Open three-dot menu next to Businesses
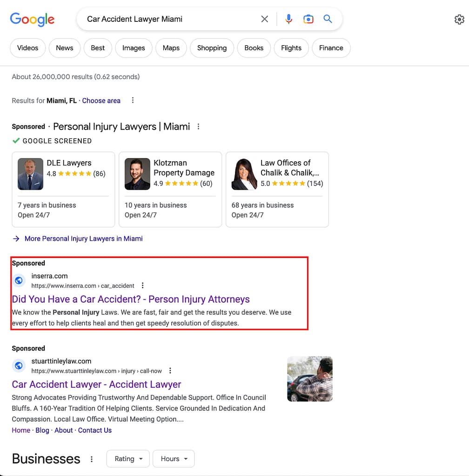The height and width of the screenshot is (476, 469). pos(92,459)
